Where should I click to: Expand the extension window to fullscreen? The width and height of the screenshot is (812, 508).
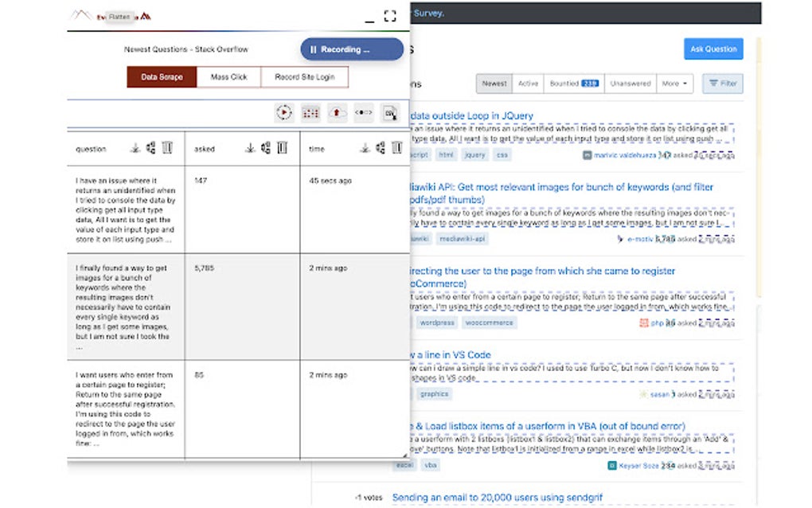pos(389,14)
